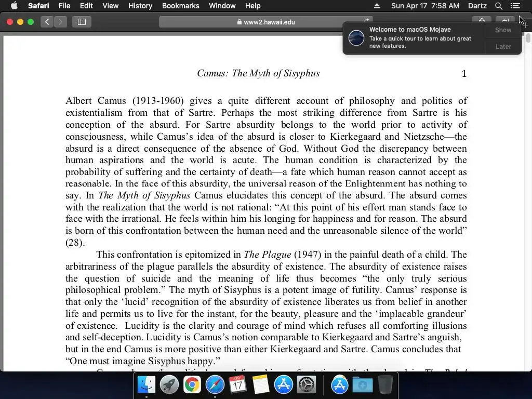
Task: Close the Safari window with red button
Action: [x=10, y=22]
